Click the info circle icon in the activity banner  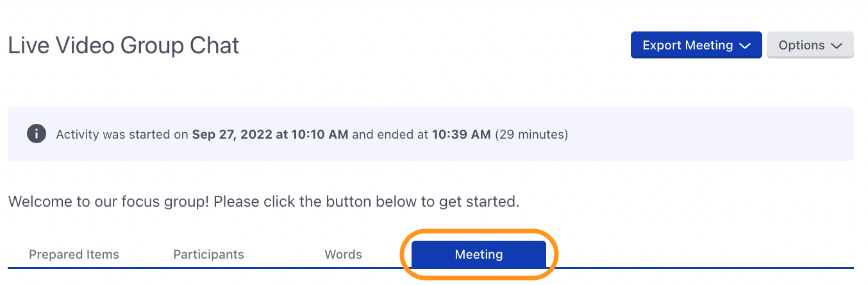[x=37, y=134]
